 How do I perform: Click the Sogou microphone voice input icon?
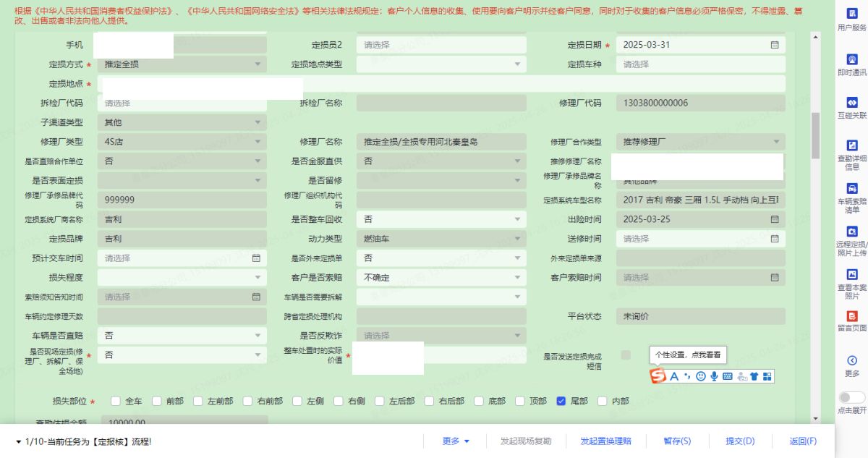click(714, 376)
